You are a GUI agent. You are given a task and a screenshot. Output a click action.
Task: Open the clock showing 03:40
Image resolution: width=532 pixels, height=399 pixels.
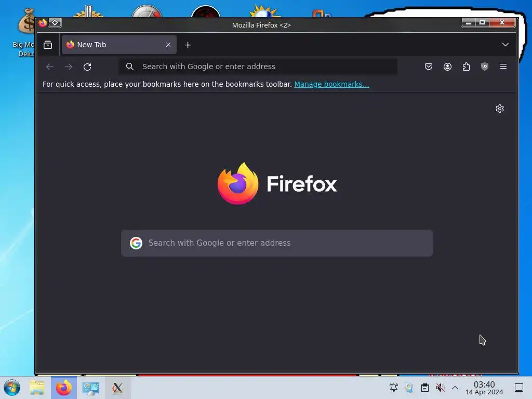coord(484,388)
